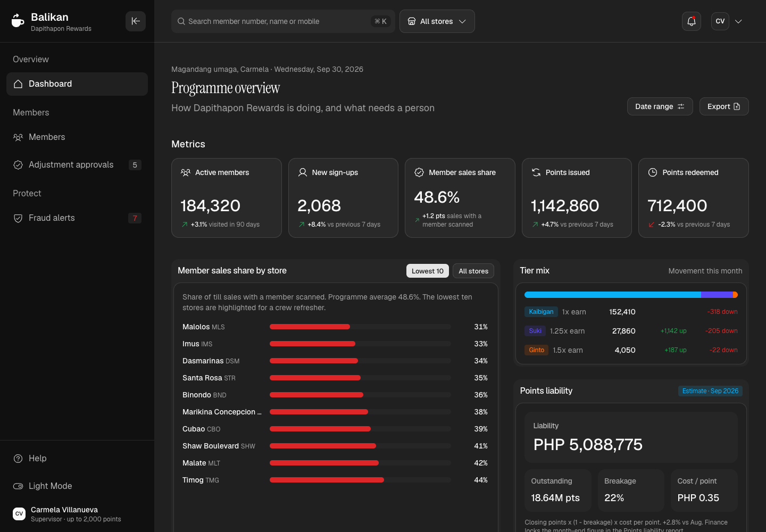Image resolution: width=766 pixels, height=532 pixels.
Task: Open the Dashboard page
Action: (77, 84)
